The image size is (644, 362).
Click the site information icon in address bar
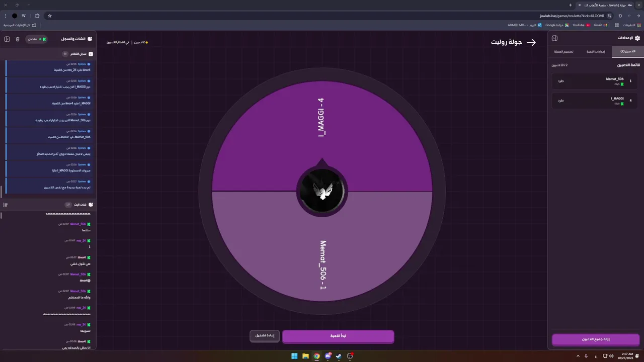(610, 16)
